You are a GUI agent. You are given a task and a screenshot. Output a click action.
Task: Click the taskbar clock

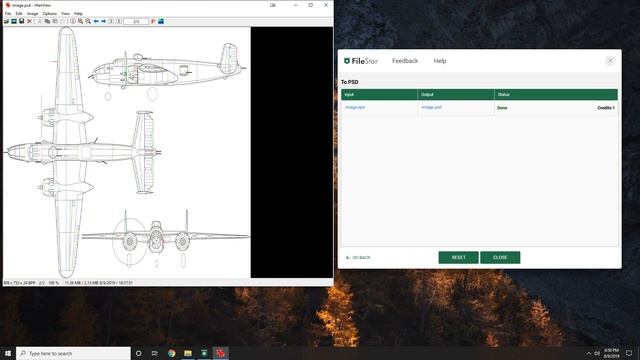[611, 353]
